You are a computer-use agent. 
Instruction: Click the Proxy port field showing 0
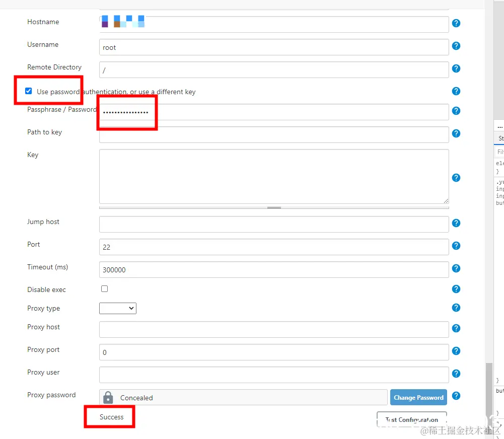coord(274,352)
